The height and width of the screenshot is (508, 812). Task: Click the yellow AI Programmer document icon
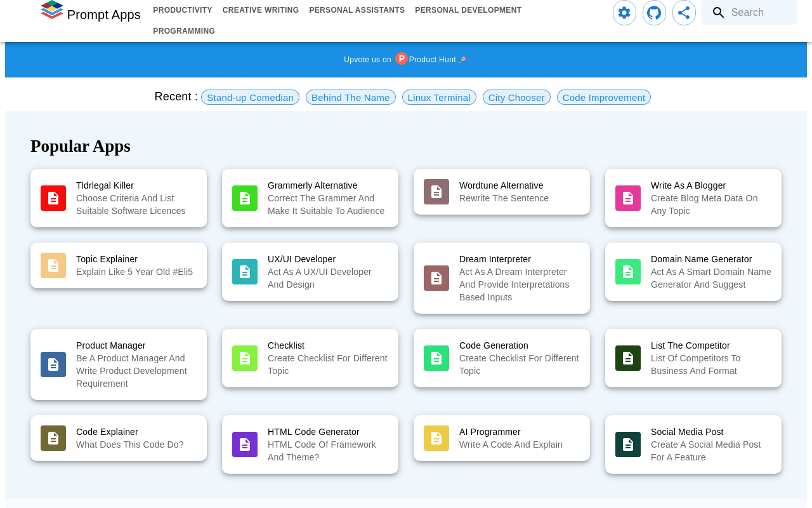(x=436, y=438)
